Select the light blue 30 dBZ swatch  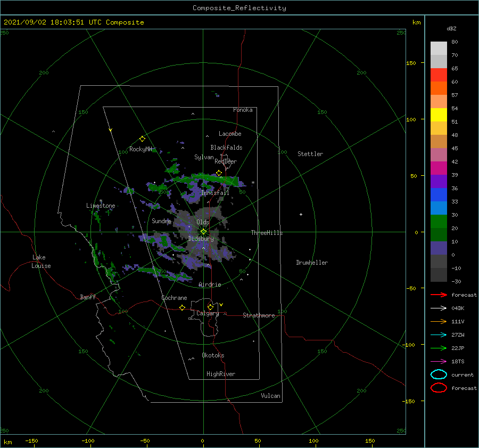(439, 208)
